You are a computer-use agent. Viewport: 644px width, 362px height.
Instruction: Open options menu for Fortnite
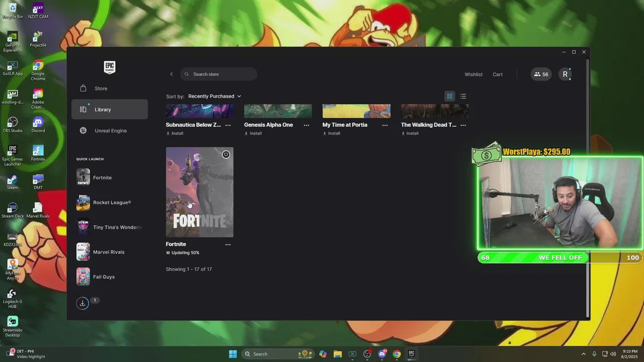point(228,245)
